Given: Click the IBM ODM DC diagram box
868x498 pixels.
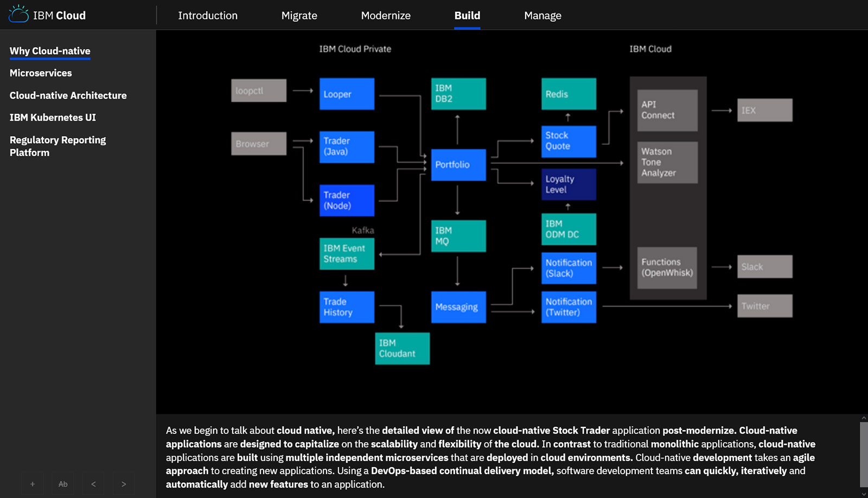Looking at the screenshot, I should 569,229.
